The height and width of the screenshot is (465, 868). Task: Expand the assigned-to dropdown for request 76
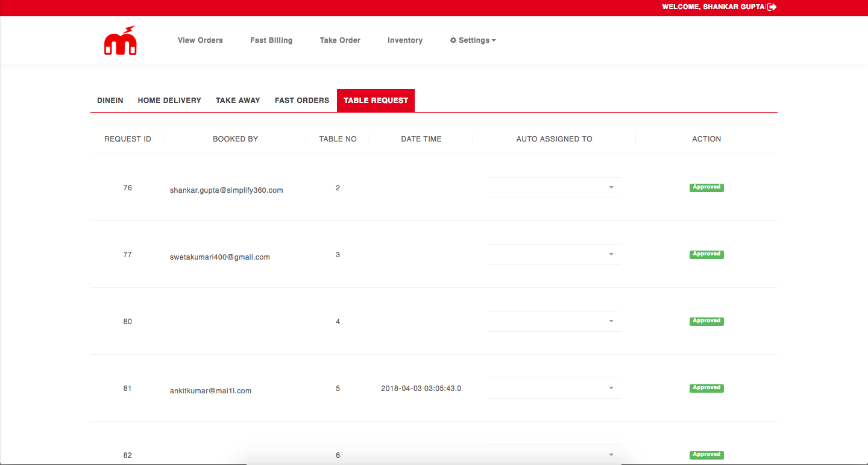555,187
